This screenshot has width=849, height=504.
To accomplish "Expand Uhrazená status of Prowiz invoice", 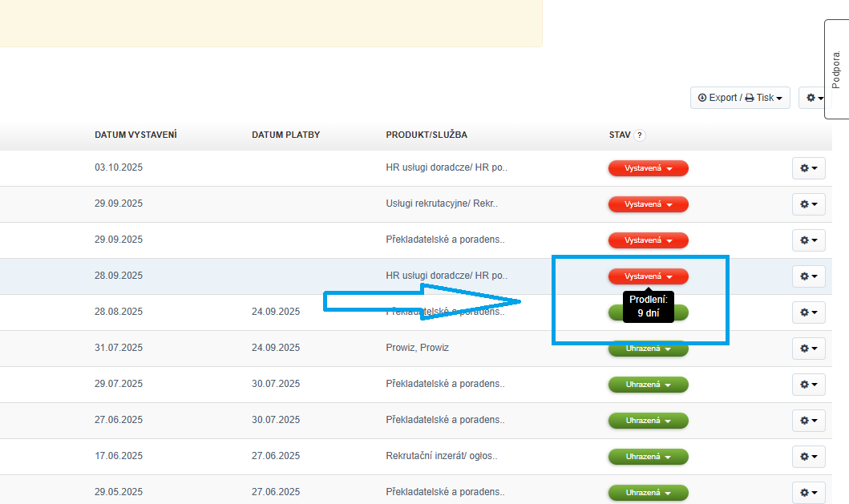I will [648, 349].
